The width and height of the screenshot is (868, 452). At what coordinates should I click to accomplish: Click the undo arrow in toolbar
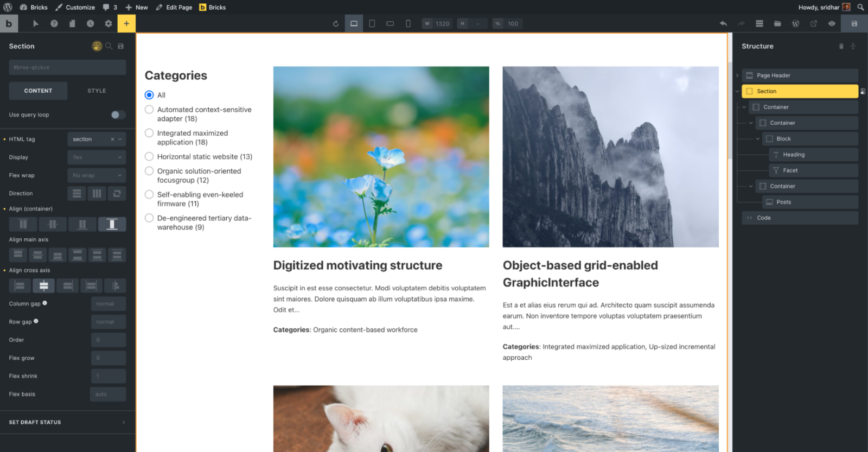(723, 23)
